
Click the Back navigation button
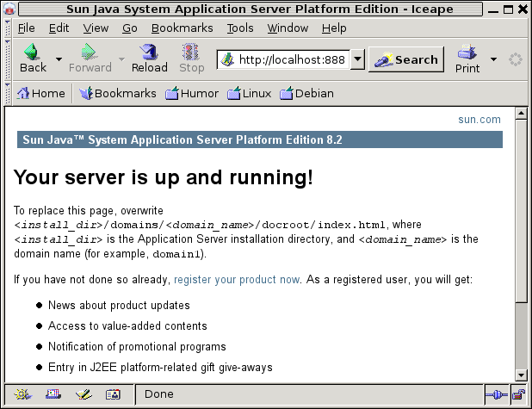[x=33, y=59]
